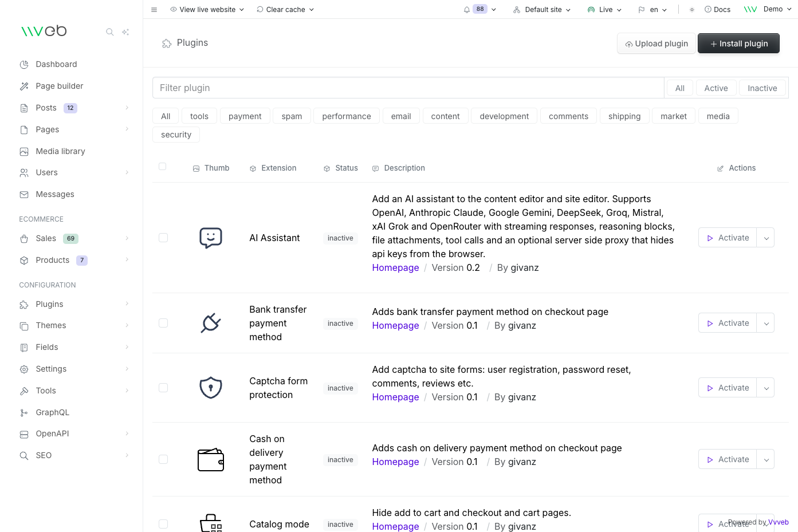Check the Captcha form protection checkbox
Viewport: 798px width, 532px height.
pos(163,388)
